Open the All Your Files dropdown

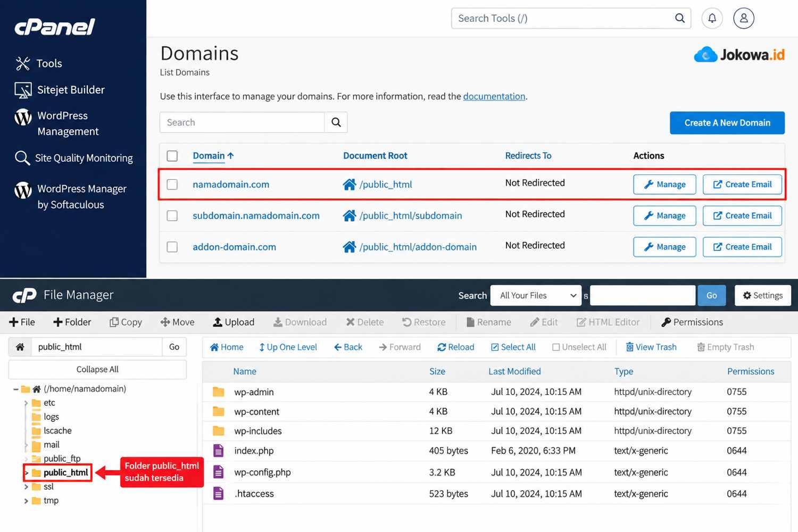coord(536,295)
